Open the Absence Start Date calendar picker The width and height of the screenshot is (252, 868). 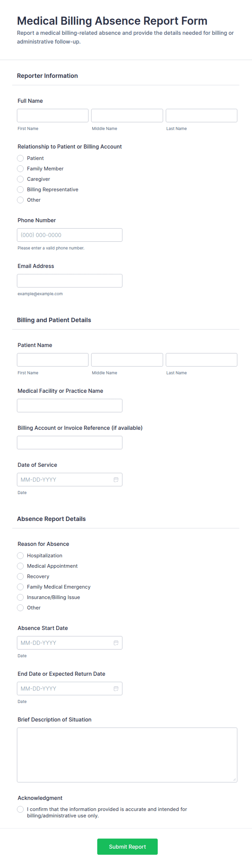(x=116, y=643)
